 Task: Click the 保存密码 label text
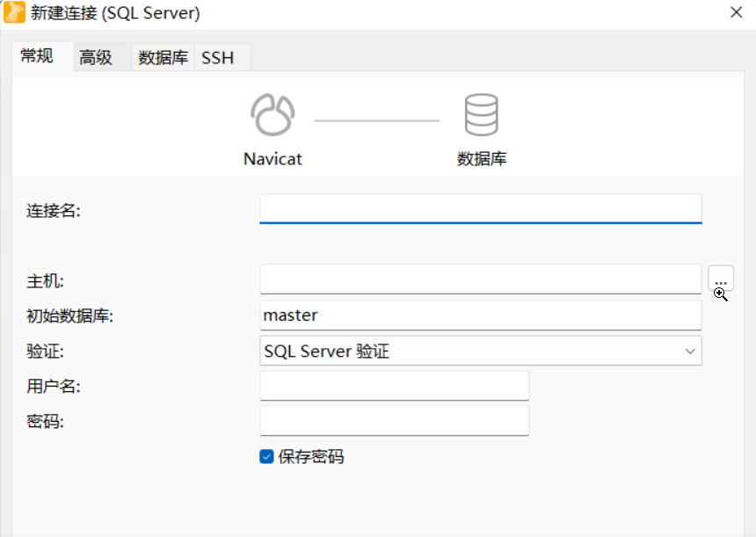[311, 456]
